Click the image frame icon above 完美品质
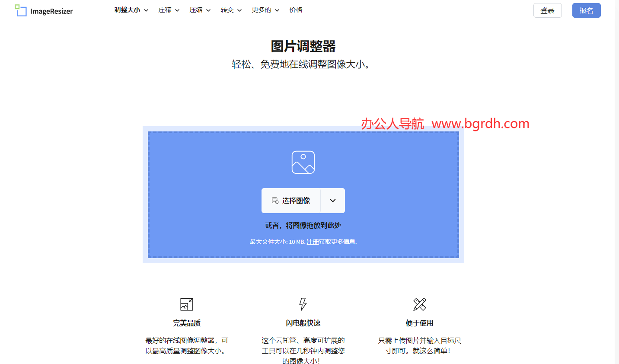The width and height of the screenshot is (619, 364). pos(186,304)
